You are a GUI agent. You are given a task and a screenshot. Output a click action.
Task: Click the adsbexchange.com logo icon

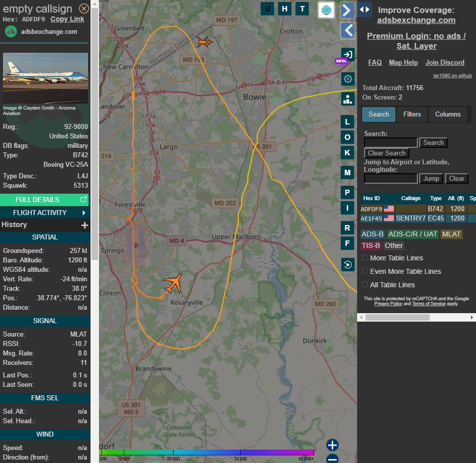(11, 31)
